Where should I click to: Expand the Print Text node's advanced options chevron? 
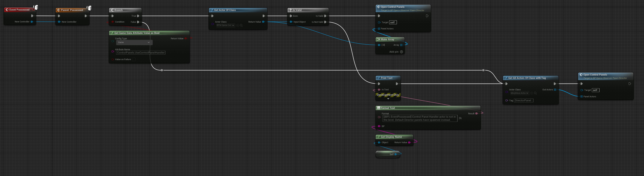388,99
